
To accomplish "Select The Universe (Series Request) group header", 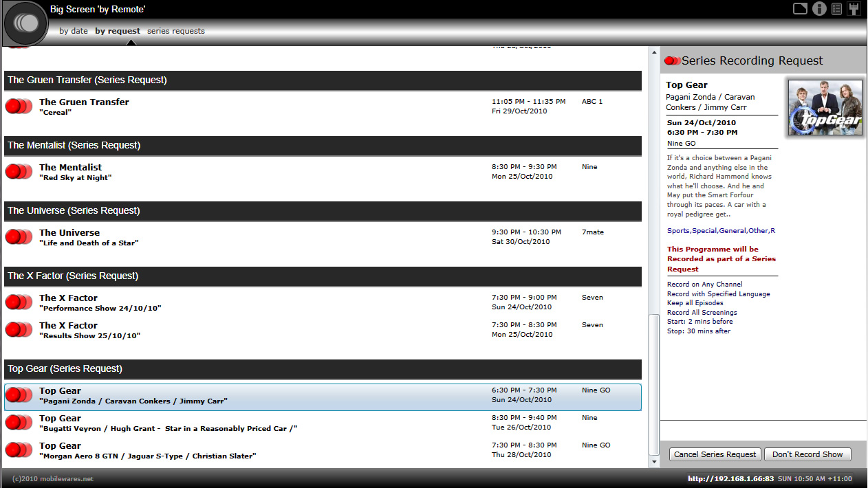I will click(323, 211).
